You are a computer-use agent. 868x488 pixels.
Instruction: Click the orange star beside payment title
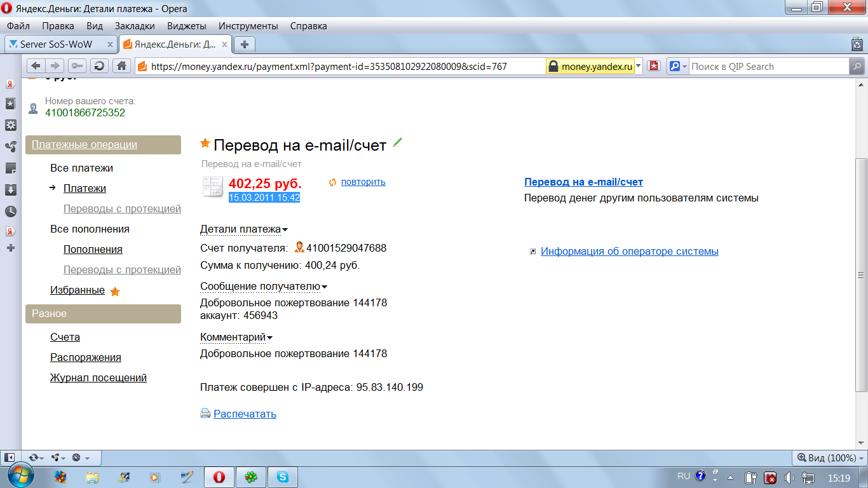pos(205,143)
